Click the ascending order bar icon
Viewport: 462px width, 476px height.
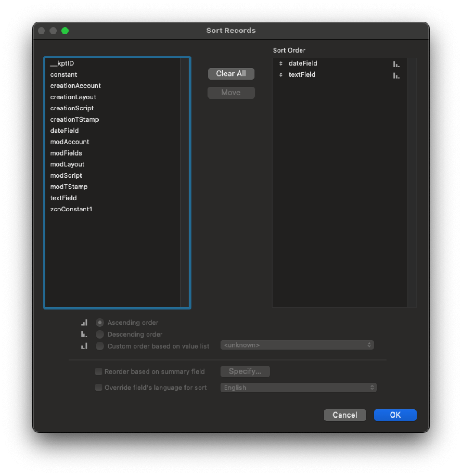click(x=84, y=322)
